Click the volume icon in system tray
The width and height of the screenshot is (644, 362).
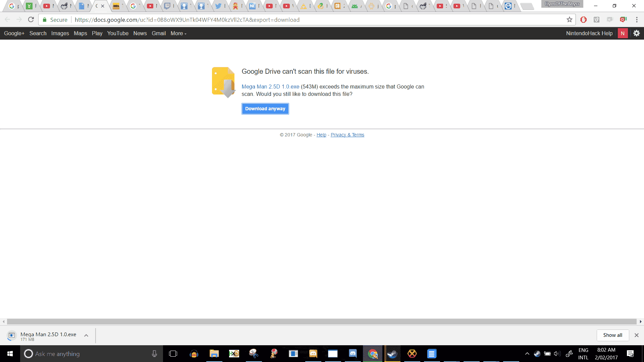pos(557,354)
